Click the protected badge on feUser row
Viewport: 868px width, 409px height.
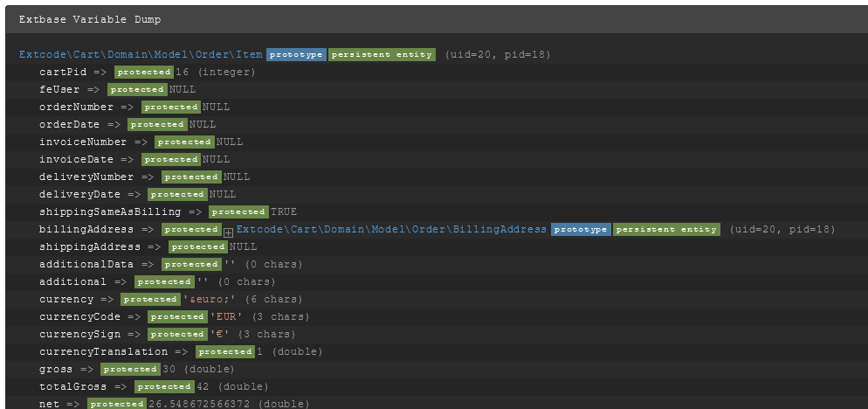pos(137,89)
